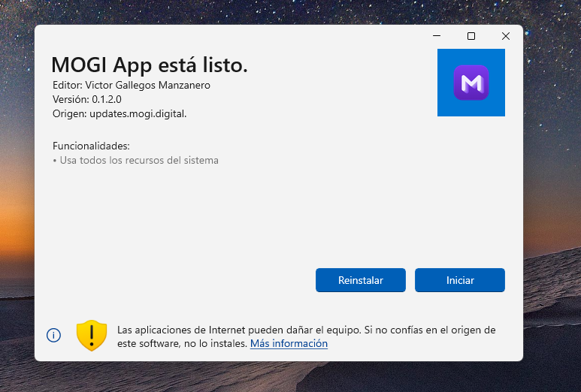This screenshot has width=581, height=392.
Task: Click the blue info circle icon
Action: coord(53,336)
